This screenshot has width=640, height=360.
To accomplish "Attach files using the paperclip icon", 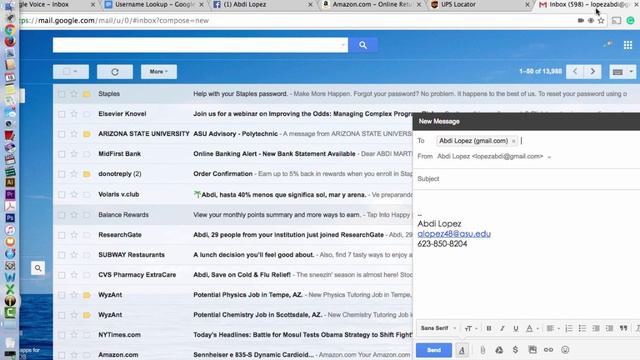I will (x=482, y=350).
